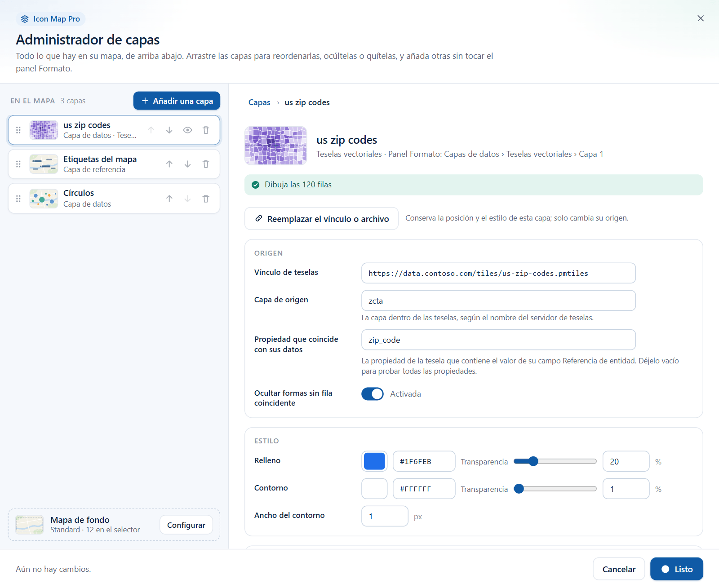Click us zip codes layer thumbnail in list
719x588 pixels.
click(44, 130)
